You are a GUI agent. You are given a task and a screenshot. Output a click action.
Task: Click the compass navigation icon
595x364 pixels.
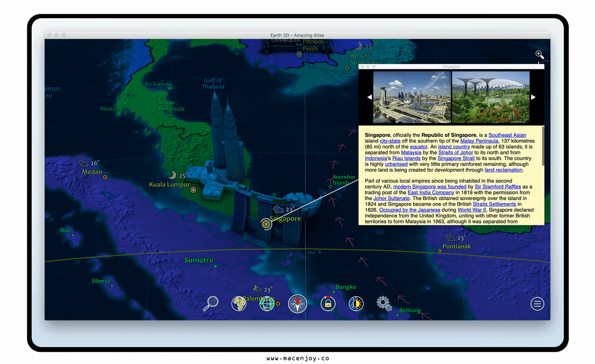[297, 304]
